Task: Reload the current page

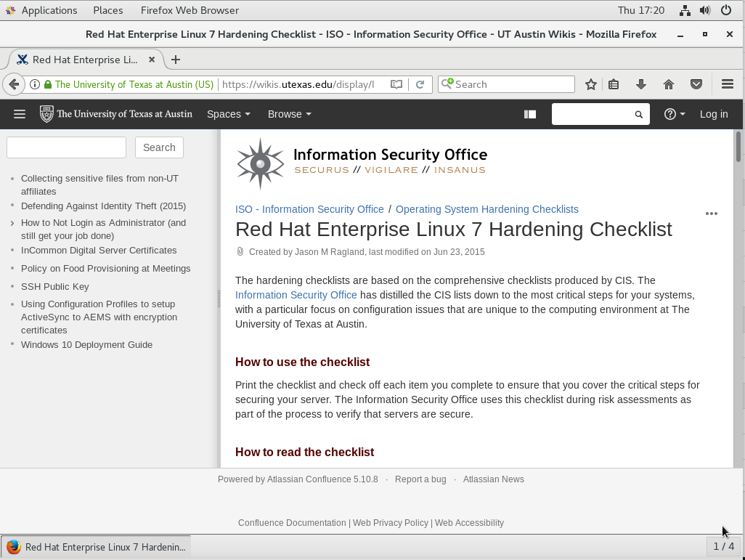Action: (x=420, y=85)
